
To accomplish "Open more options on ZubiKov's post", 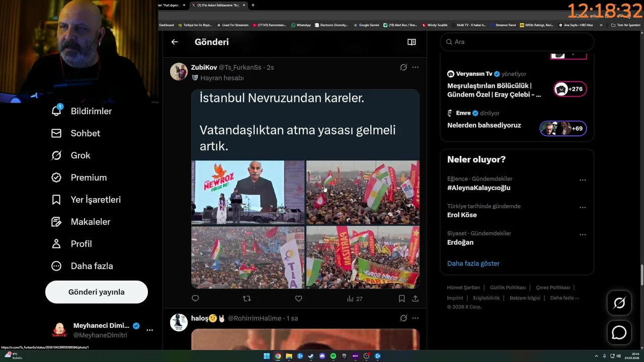I will (415, 67).
